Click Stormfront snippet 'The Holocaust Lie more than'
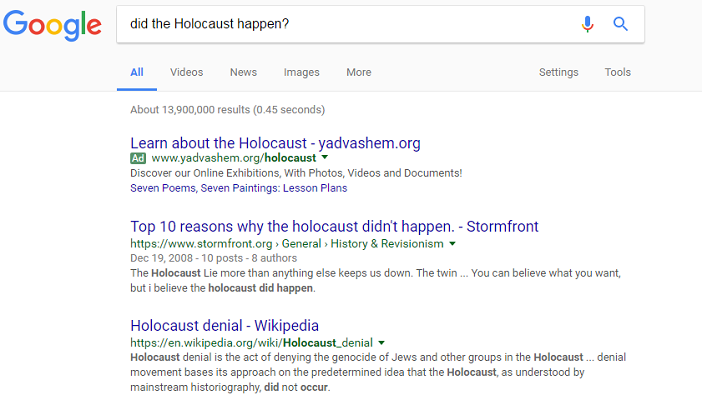 tap(375, 280)
